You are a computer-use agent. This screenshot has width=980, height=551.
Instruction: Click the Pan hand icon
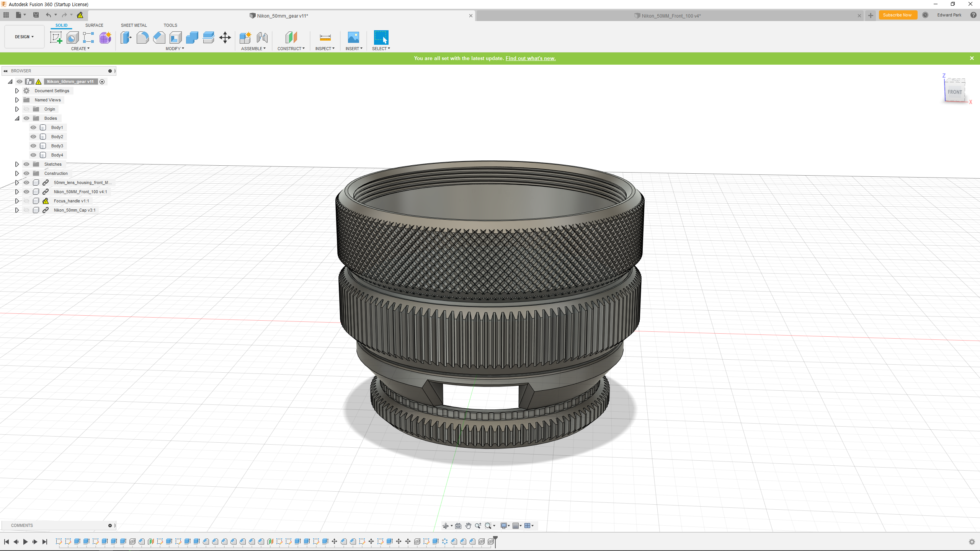[x=468, y=526]
